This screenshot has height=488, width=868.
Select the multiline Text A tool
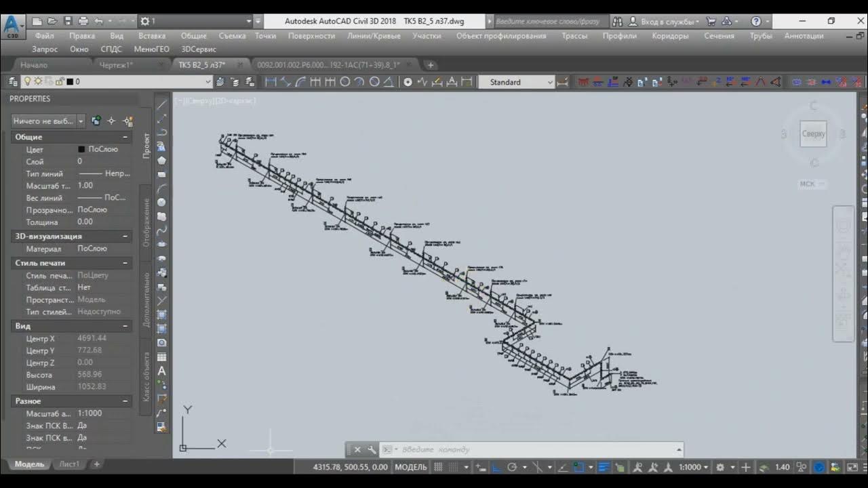(162, 371)
